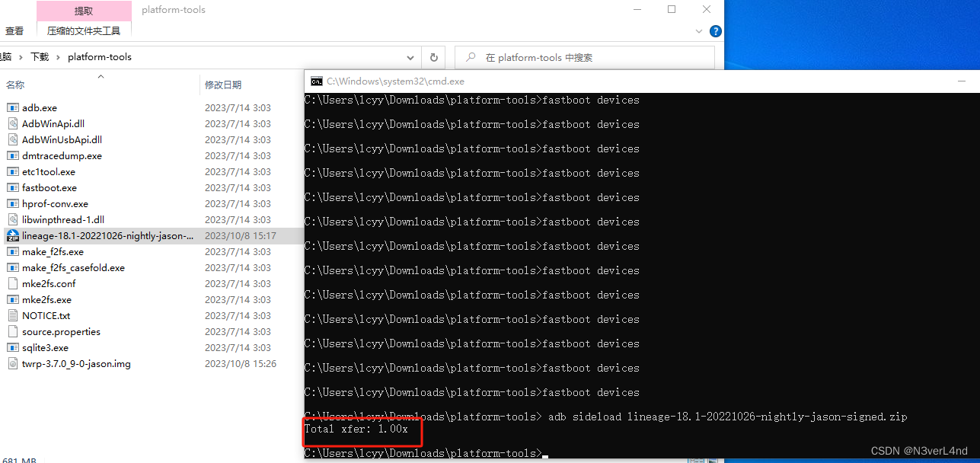The image size is (980, 463).
Task: Click fastboot.exe file name
Action: pos(49,188)
